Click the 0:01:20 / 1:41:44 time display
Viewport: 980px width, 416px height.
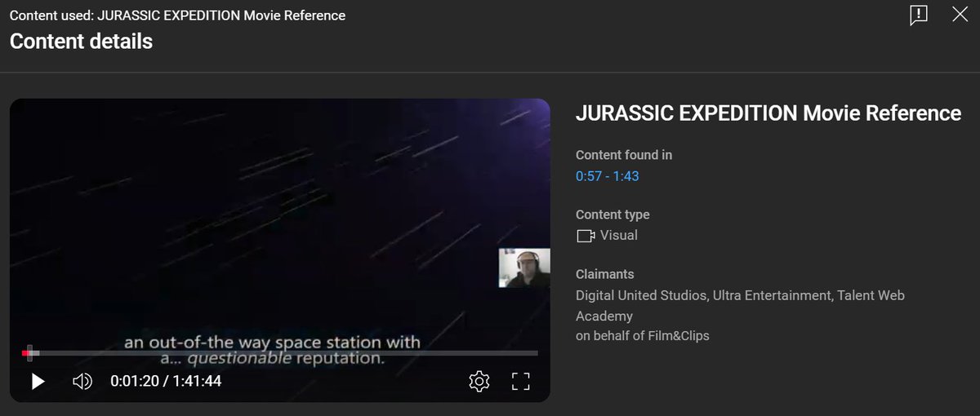pyautogui.click(x=166, y=381)
